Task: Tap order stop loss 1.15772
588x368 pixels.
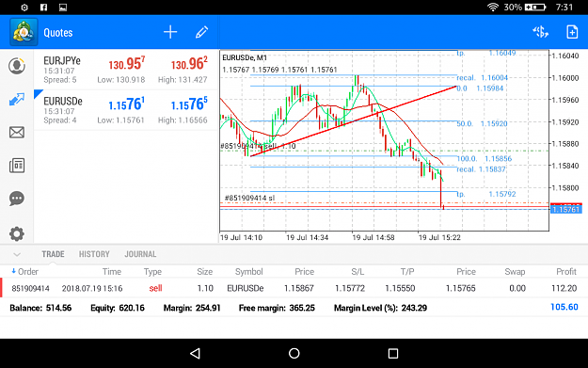Action: tap(350, 288)
